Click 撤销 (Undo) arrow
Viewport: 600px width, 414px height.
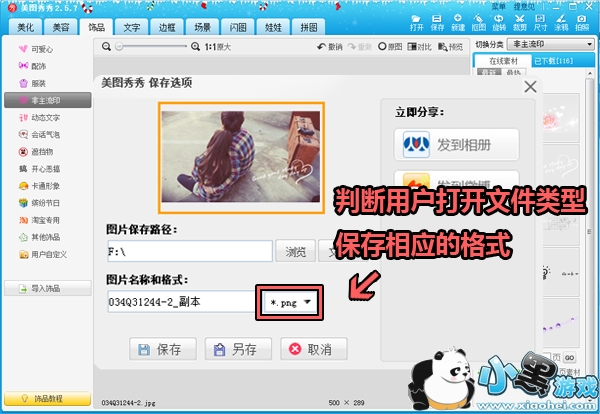(x=329, y=47)
